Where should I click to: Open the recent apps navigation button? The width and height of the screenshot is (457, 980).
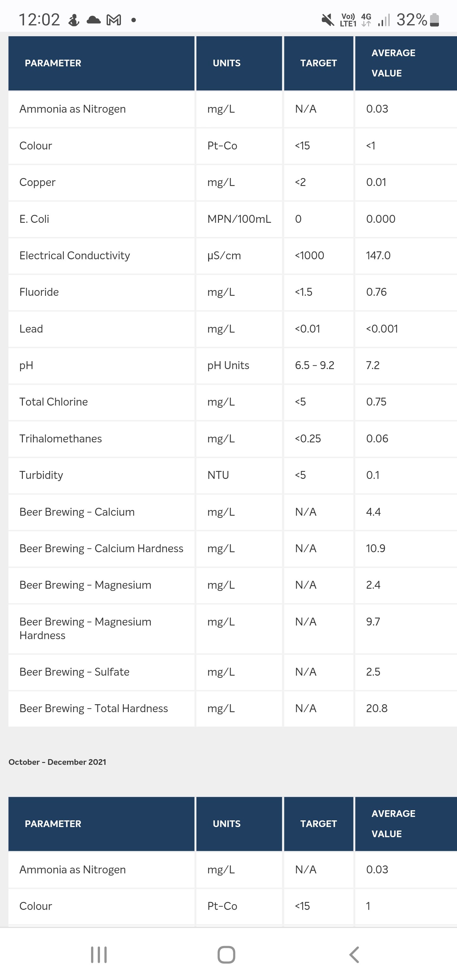99,955
